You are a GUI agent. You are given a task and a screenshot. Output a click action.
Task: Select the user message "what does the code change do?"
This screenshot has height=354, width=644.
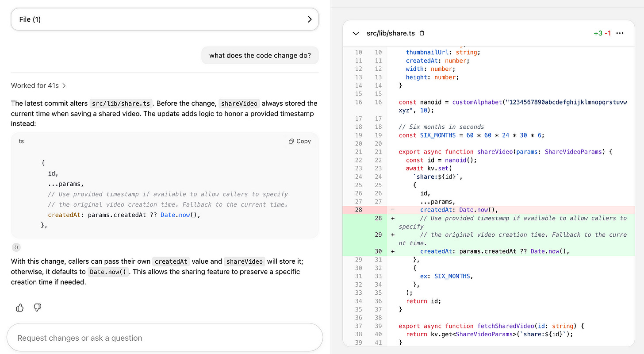260,55
